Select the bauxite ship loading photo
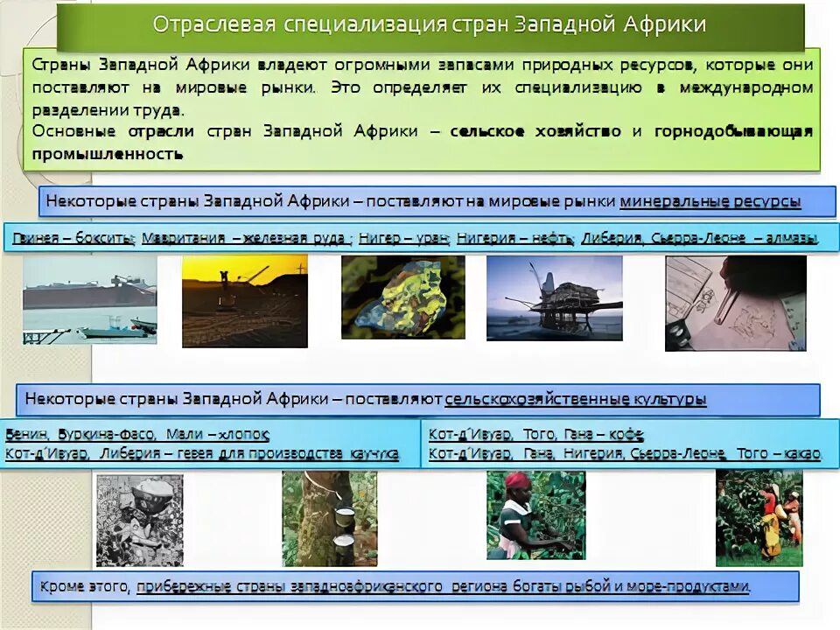 [90, 299]
